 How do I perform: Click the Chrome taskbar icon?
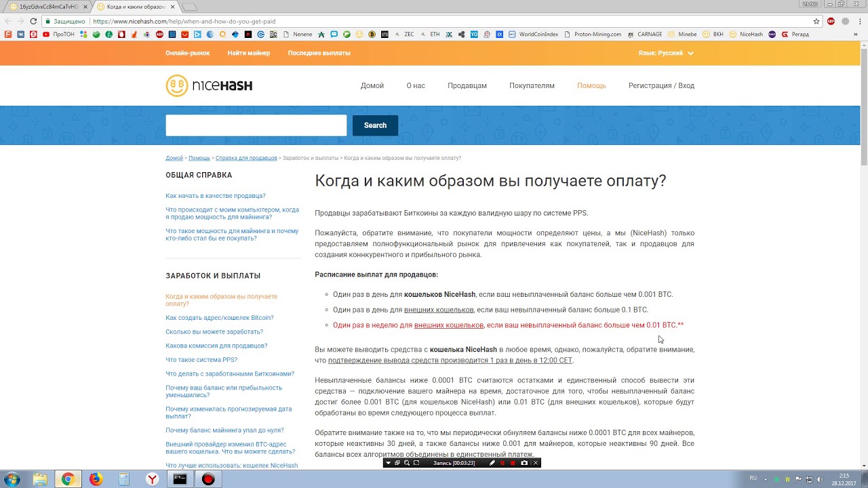pyautogui.click(x=68, y=479)
